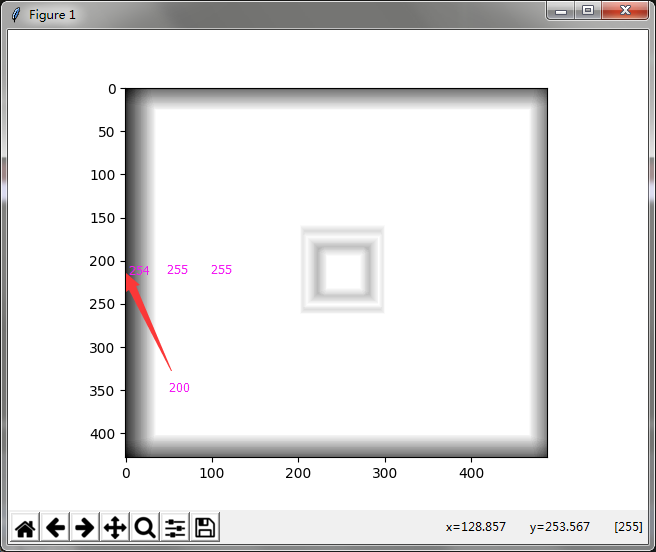Click the x-axis tick label 300
This screenshot has width=656, height=552.
click(x=384, y=473)
